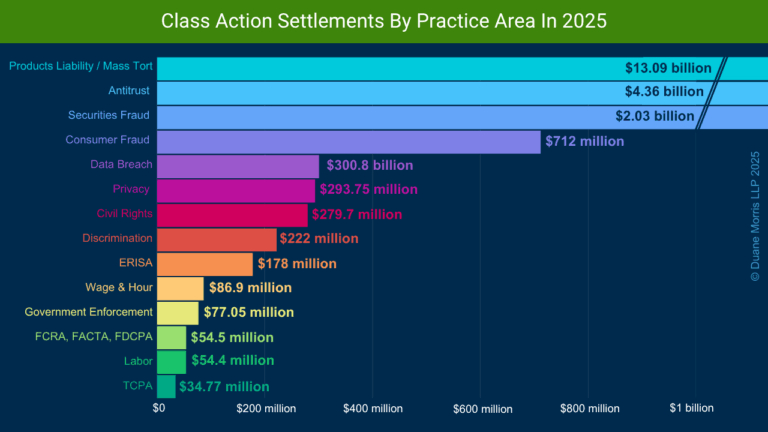Click the Securities Fraud bar
Image resolution: width=768 pixels, height=432 pixels.
coord(400,116)
